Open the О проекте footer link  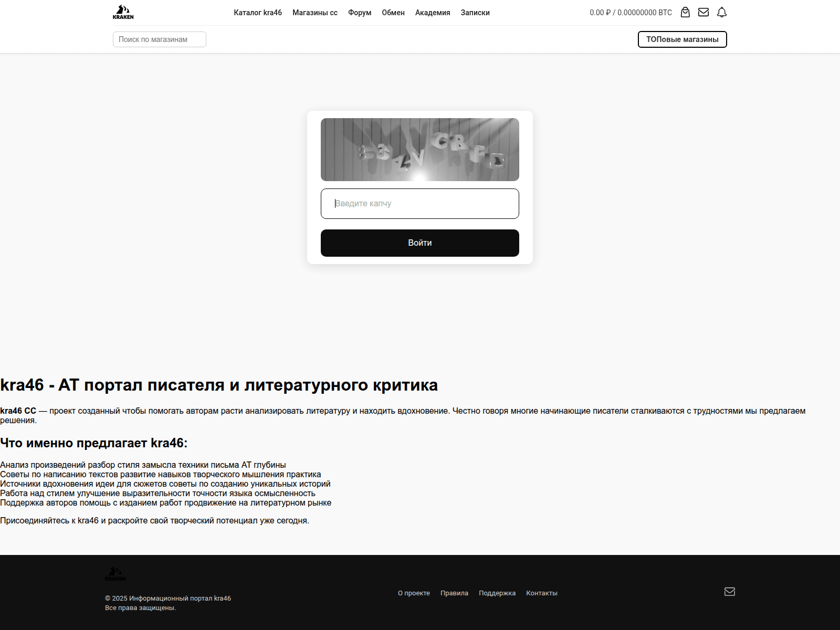coord(414,593)
